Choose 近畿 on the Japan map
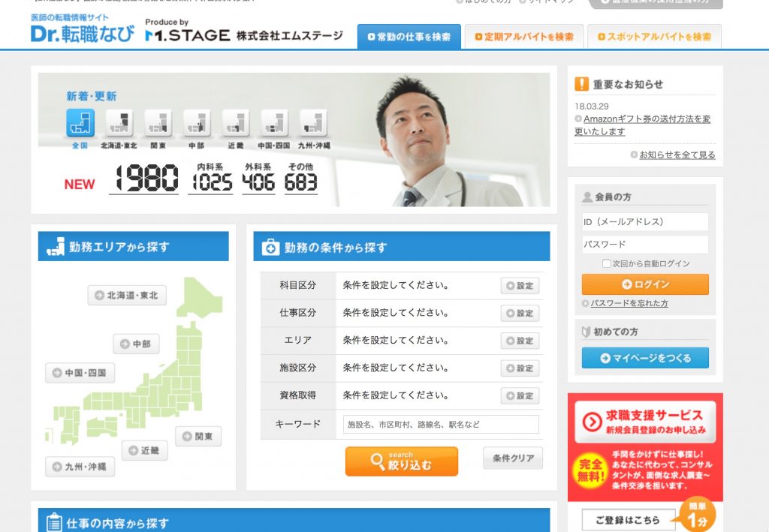 pyautogui.click(x=144, y=451)
